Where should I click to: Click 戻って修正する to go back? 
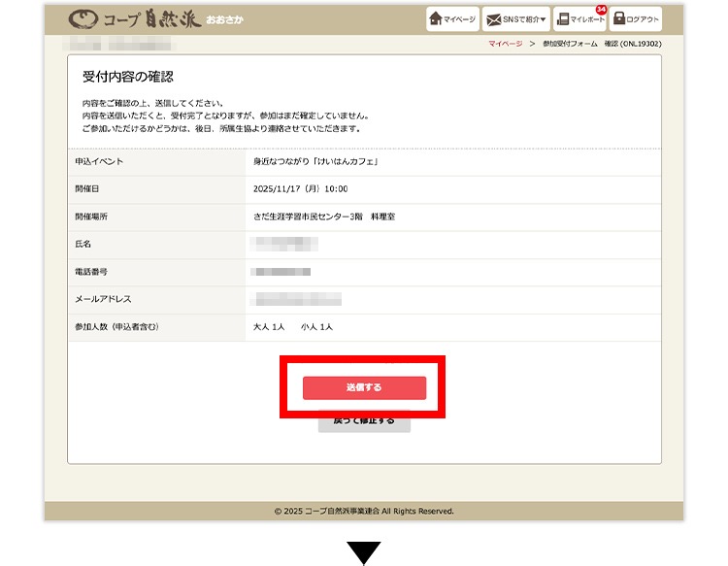pyautogui.click(x=364, y=422)
